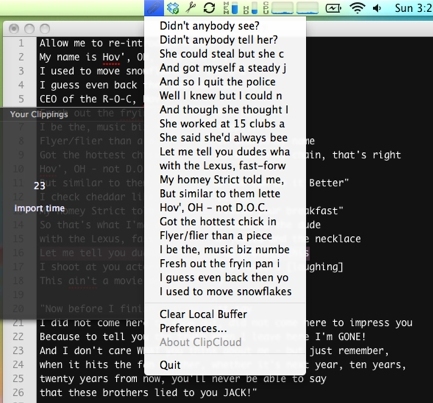Screen dimensions: 433x403
Task: Open the circular sync arrows menu icon
Action: pyautogui.click(x=209, y=8)
